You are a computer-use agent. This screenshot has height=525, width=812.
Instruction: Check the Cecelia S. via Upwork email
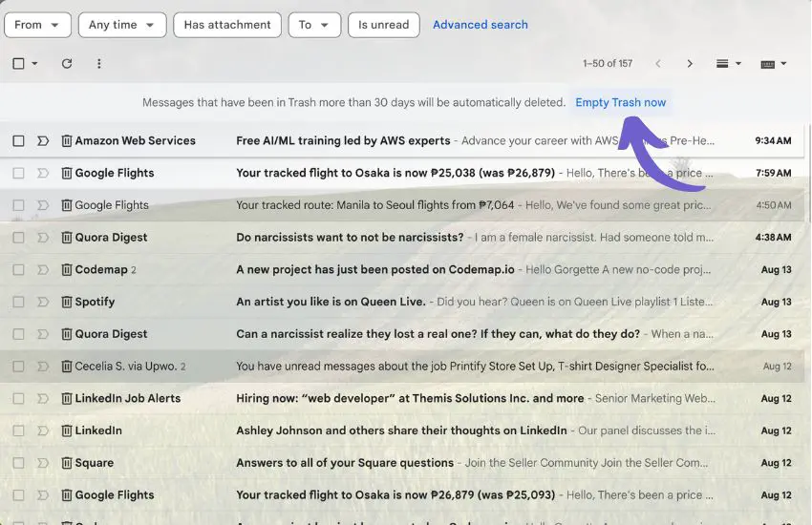coord(19,367)
